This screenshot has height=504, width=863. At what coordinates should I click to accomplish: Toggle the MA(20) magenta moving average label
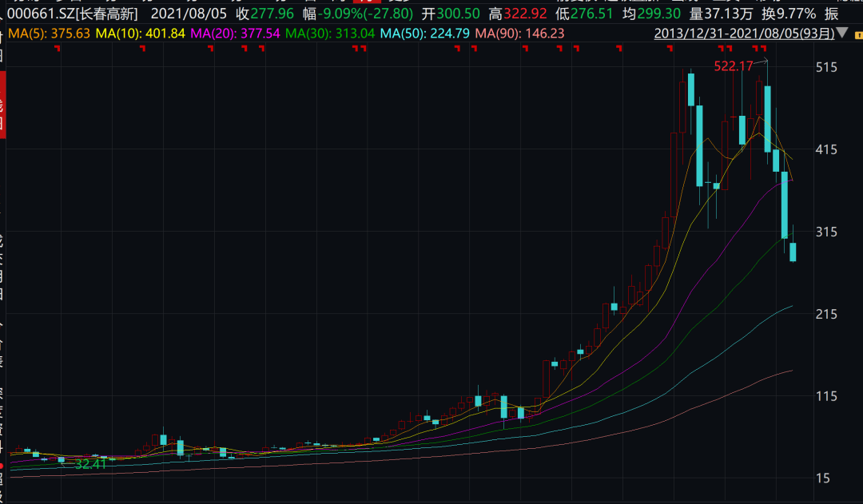click(x=235, y=34)
